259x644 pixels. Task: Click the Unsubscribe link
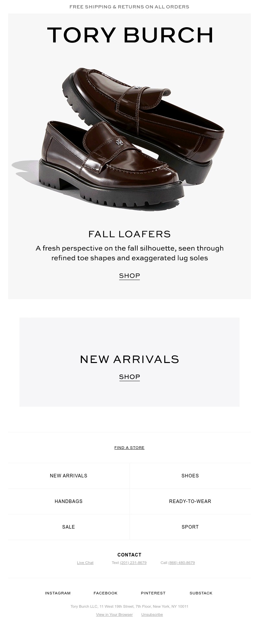point(152,615)
